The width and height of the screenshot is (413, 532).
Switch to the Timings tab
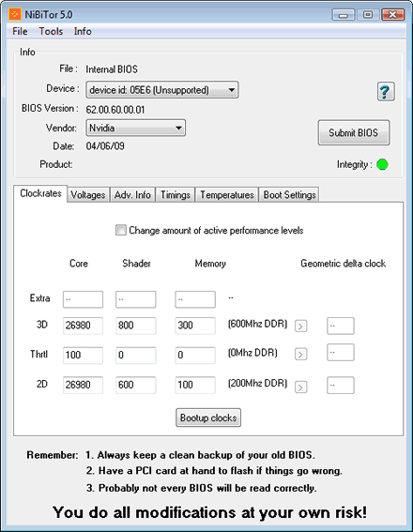tap(176, 195)
